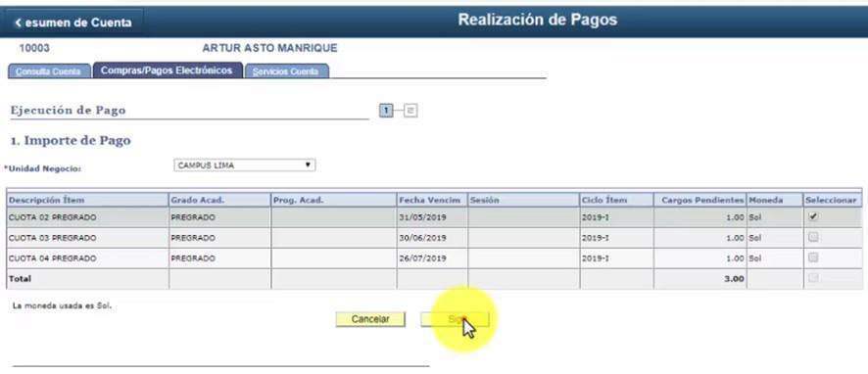Click the Seleccionar column header
This screenshot has height=374, width=868.
[x=833, y=201]
